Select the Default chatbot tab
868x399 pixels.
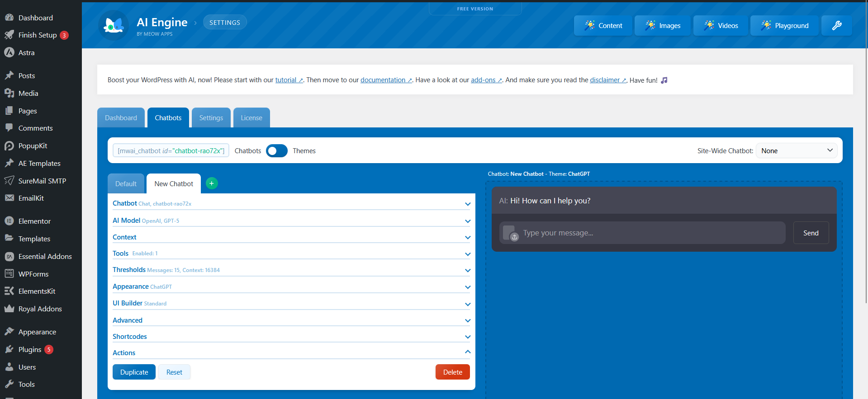126,184
